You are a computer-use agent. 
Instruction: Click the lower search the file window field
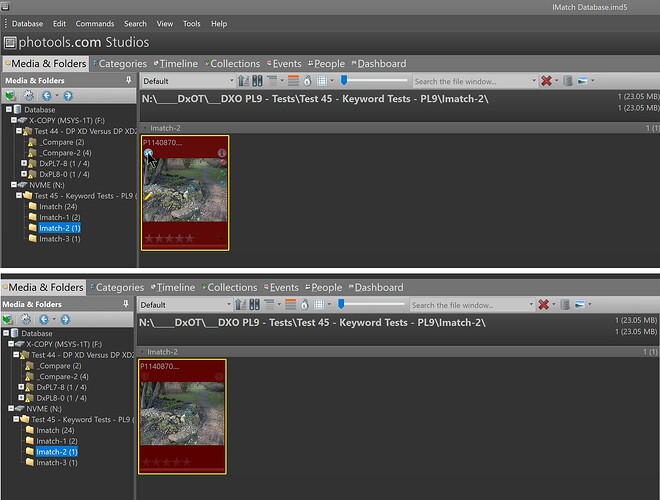470,305
